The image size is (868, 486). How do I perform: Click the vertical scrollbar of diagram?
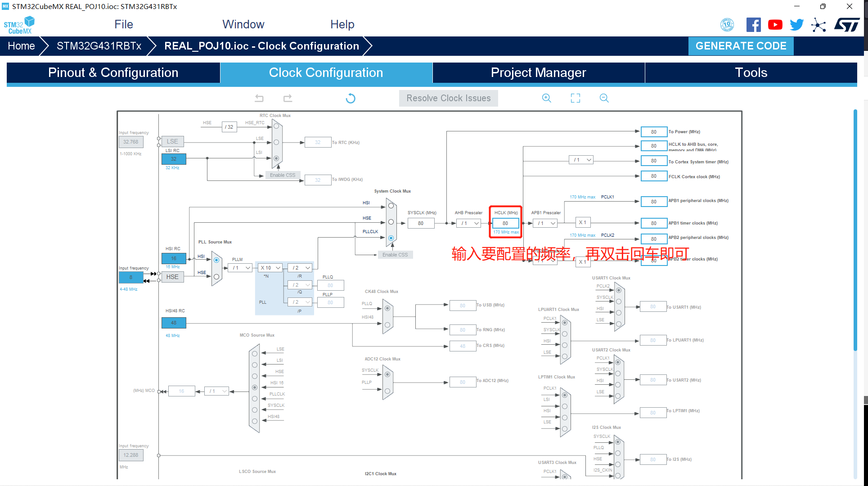pyautogui.click(x=855, y=229)
